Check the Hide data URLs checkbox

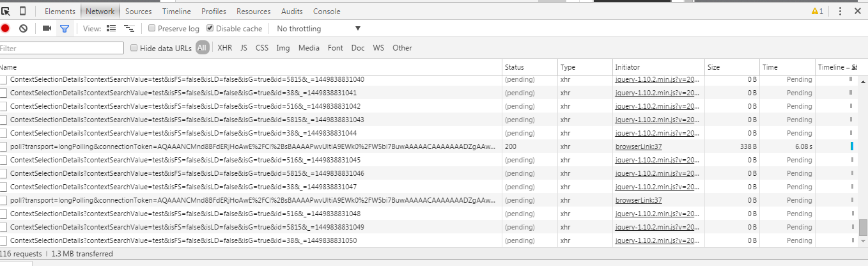click(134, 48)
